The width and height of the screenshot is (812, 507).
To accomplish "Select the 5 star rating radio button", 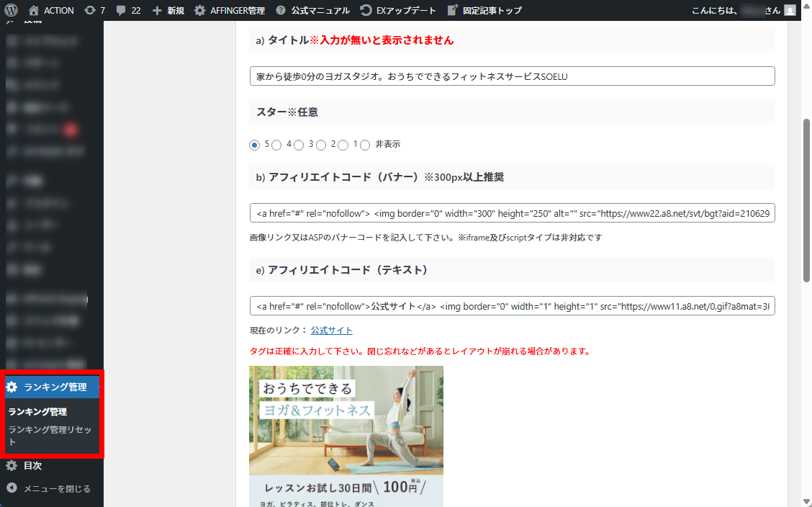I will [x=254, y=145].
